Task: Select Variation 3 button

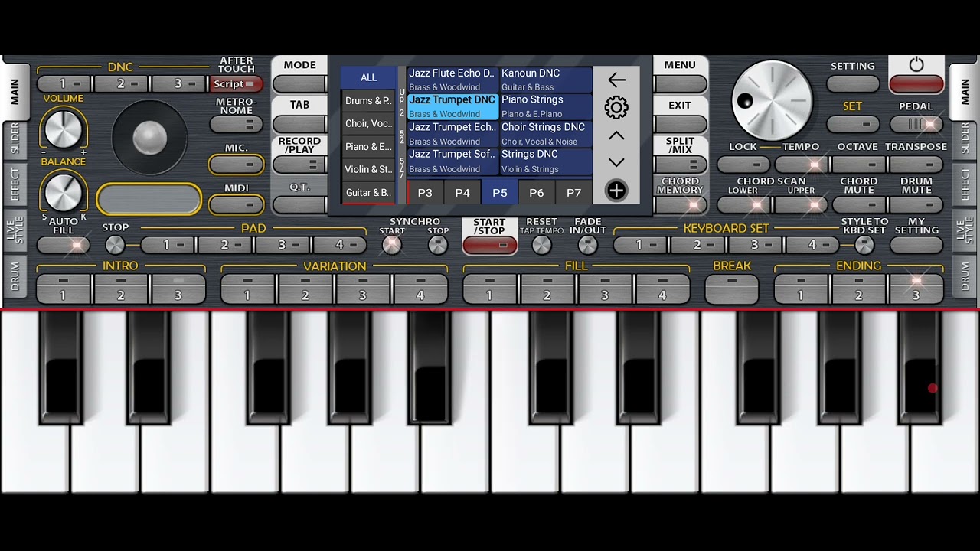Action: pyautogui.click(x=363, y=289)
